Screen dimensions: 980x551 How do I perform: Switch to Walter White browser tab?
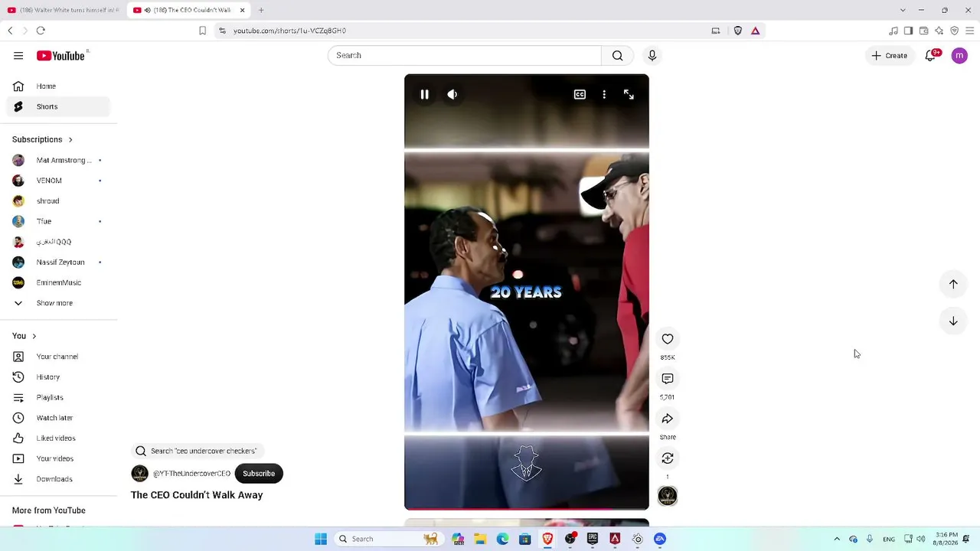pyautogui.click(x=62, y=10)
